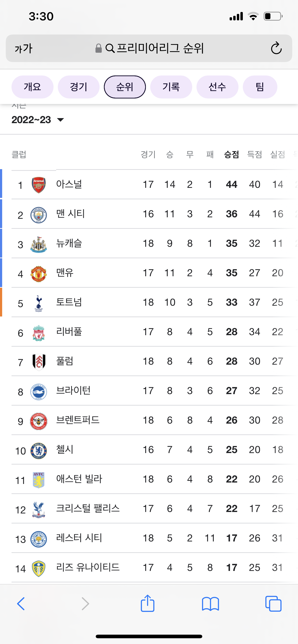Show open tabs via tabs icon
Screen dimensions: 298x644
click(x=273, y=604)
